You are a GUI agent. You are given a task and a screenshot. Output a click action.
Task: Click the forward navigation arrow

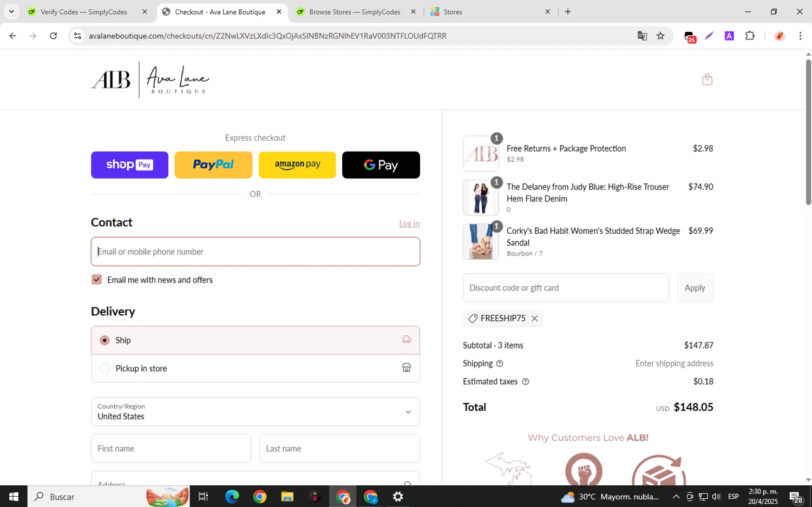point(33,36)
